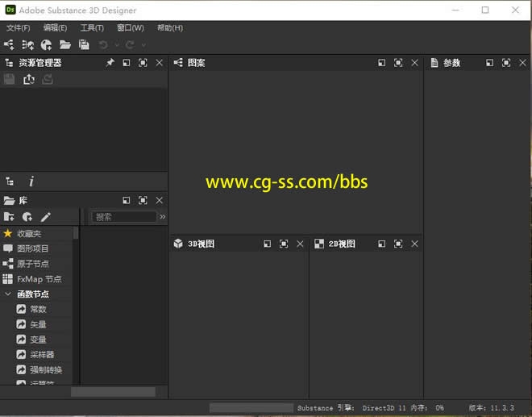
Task: Click the export/publish icon in 资源管理器 panel
Action: pyautogui.click(x=29, y=79)
